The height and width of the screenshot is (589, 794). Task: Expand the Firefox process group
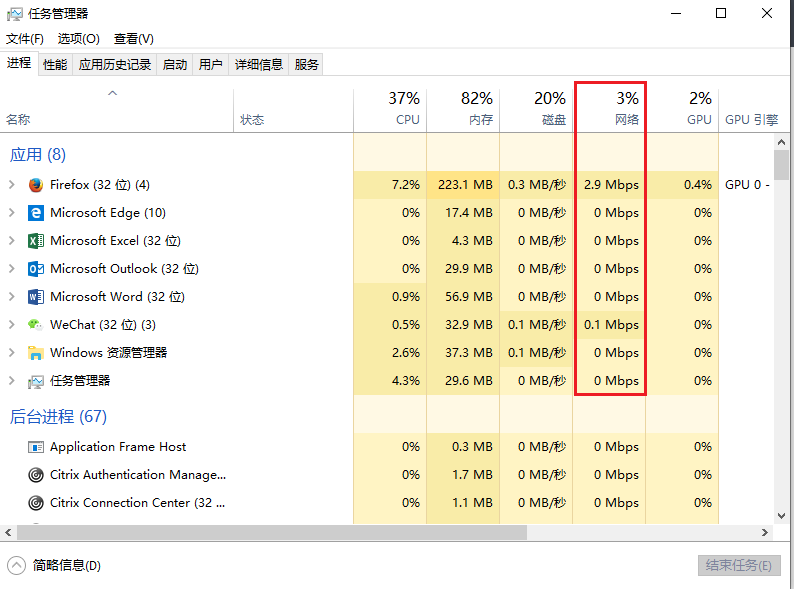(x=12, y=185)
